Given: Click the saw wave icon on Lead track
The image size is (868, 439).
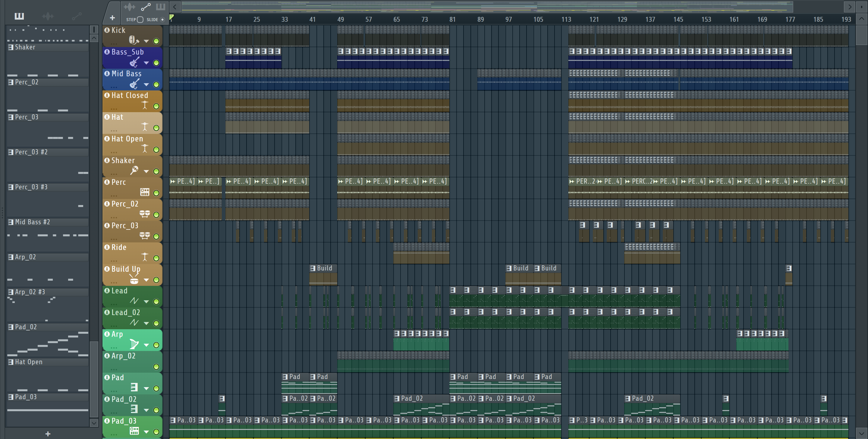Looking at the screenshot, I should 134,301.
